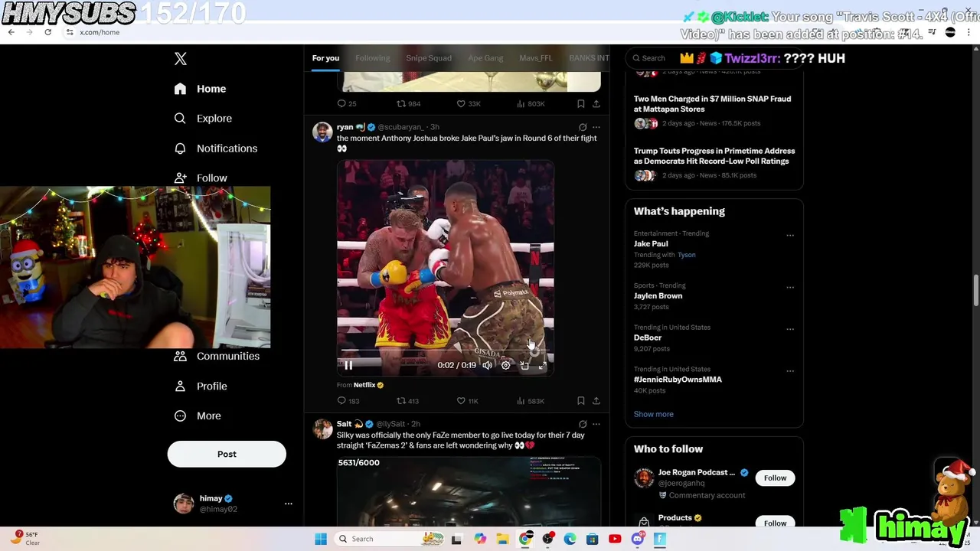Expand trends with Show more
This screenshot has width=980, height=551.
coord(653,414)
